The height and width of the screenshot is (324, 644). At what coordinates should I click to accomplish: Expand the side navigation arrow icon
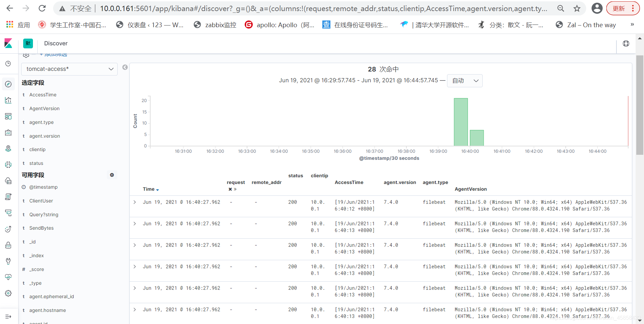[8, 317]
